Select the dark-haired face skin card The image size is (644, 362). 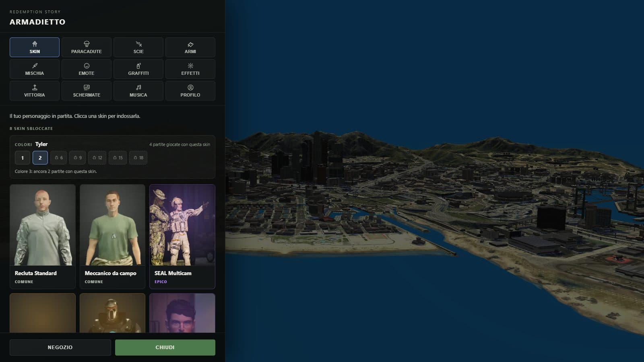(x=182, y=313)
